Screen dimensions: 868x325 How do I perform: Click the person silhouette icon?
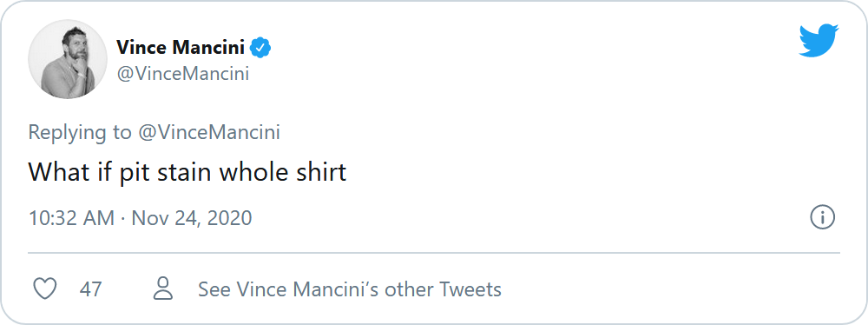(x=163, y=289)
